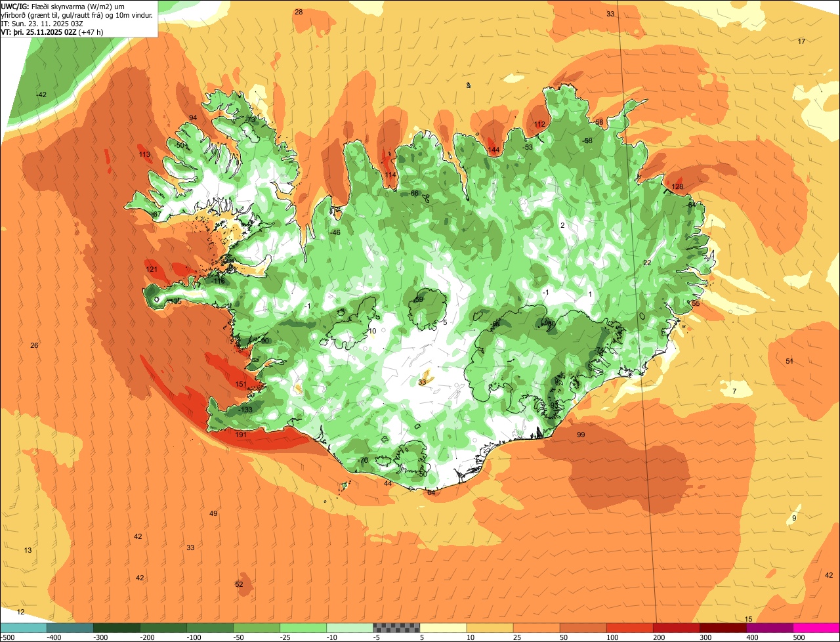The image size is (840, 642).
Task: Click the flux value 121 west of Iceland
Action: point(152,270)
